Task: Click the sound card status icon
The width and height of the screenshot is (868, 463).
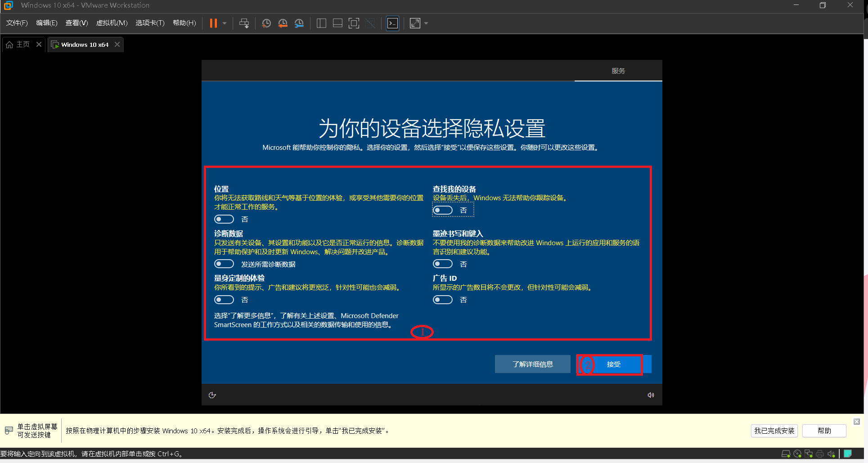Action: [831, 454]
